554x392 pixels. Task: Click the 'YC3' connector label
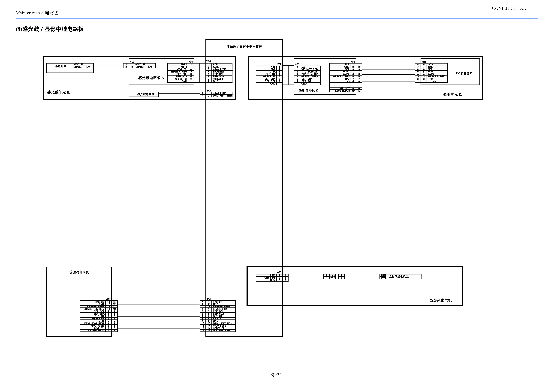208,61
